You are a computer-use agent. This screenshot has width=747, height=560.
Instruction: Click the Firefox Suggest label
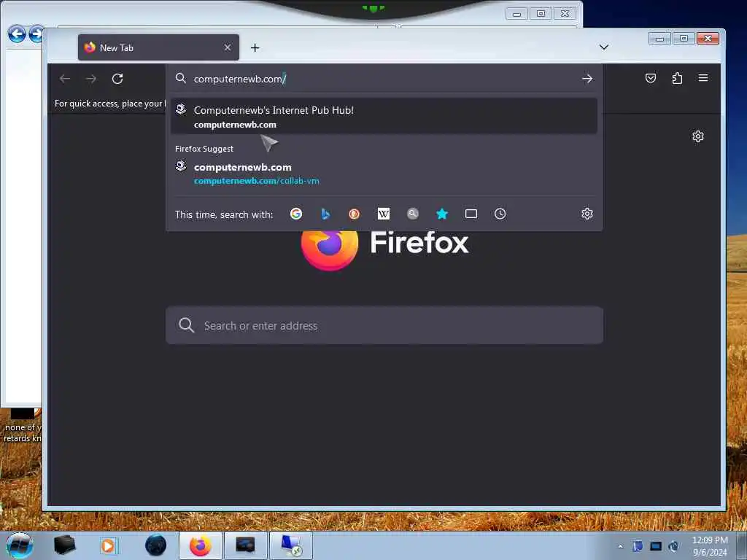[x=204, y=149]
